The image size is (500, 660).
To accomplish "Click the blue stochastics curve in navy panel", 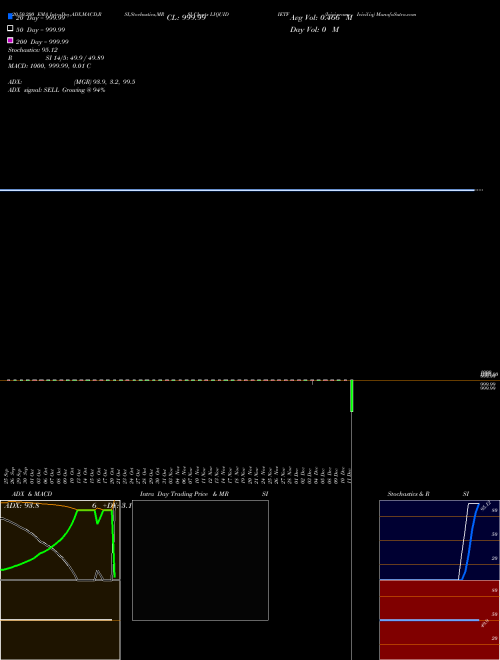I will coord(471,541).
